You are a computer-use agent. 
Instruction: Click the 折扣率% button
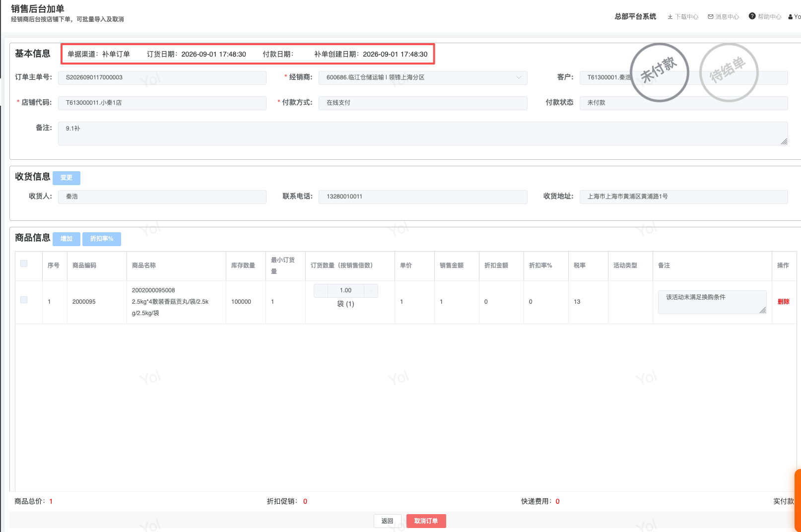[x=102, y=239]
